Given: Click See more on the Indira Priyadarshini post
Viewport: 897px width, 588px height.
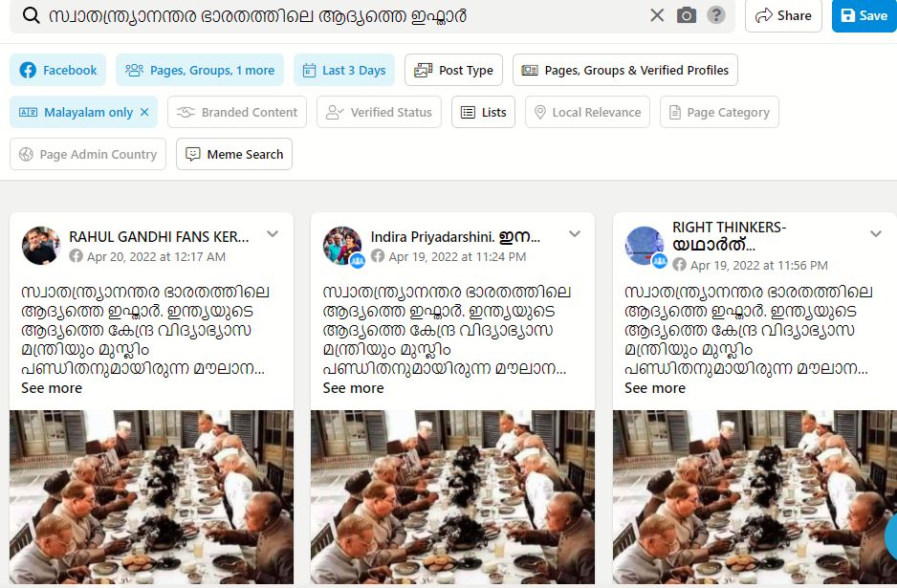Looking at the screenshot, I should click(x=353, y=388).
